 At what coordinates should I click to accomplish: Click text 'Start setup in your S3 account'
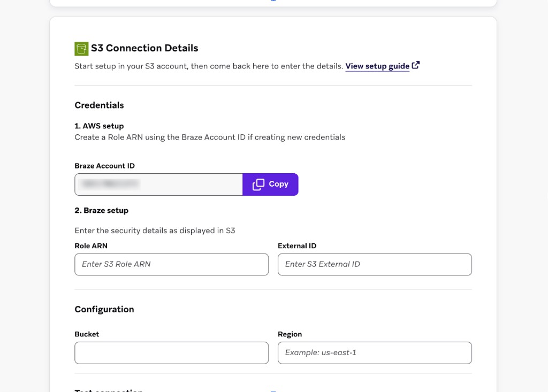131,66
